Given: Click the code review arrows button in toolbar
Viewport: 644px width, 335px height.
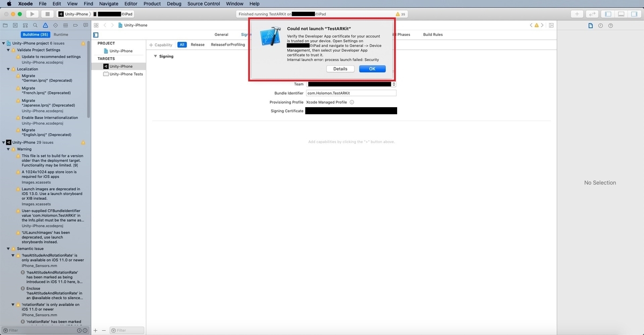Looking at the screenshot, I should pos(592,14).
